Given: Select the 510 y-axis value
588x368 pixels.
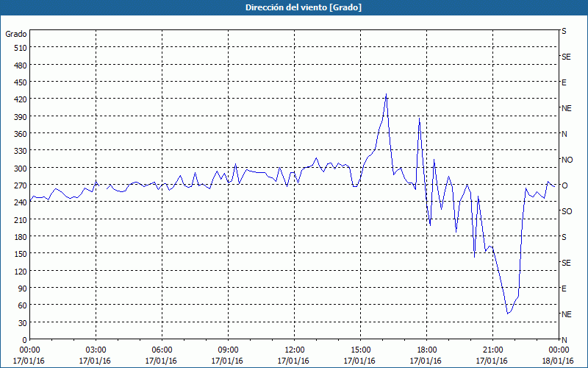Looking at the screenshot, I should [x=21, y=48].
